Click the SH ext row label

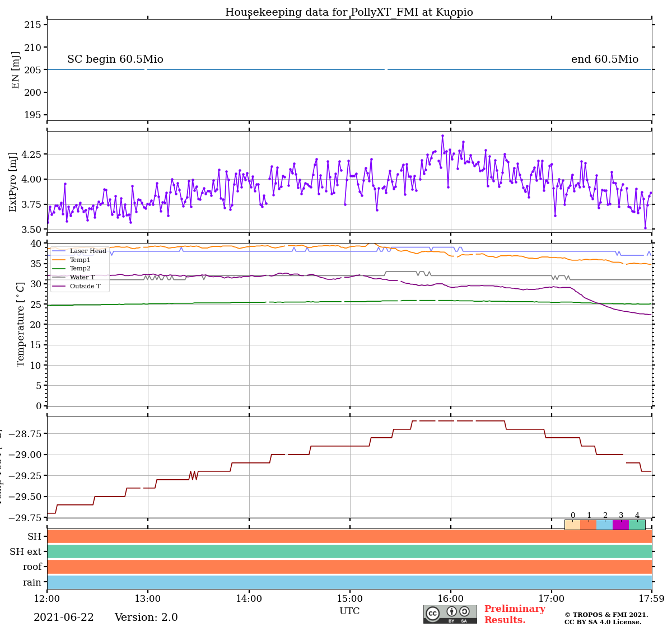[x=26, y=551]
